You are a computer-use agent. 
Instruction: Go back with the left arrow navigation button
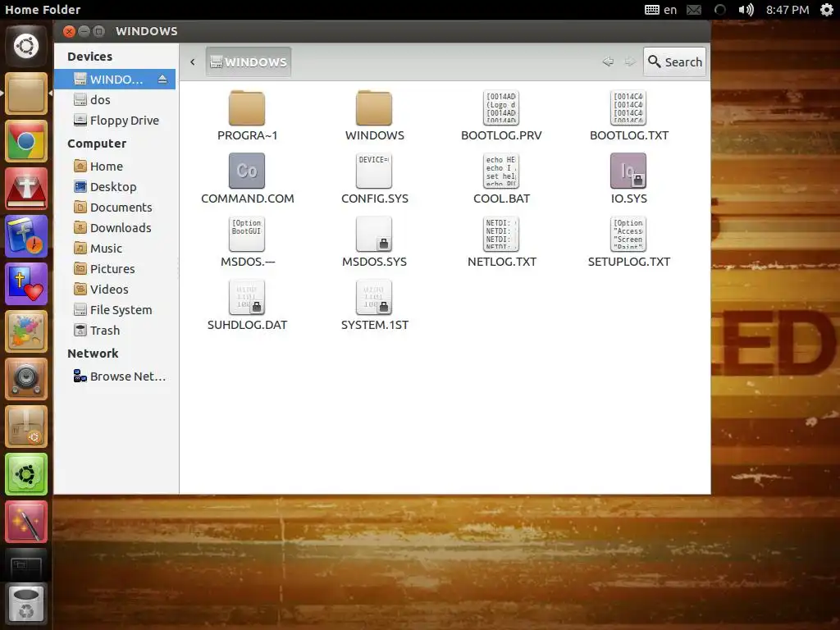(608, 62)
